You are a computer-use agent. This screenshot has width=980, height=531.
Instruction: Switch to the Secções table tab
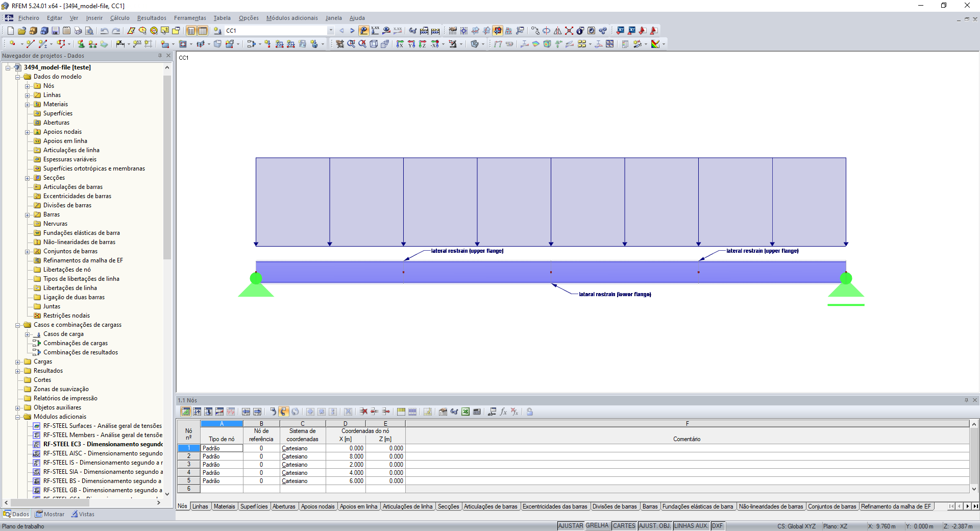pos(448,506)
